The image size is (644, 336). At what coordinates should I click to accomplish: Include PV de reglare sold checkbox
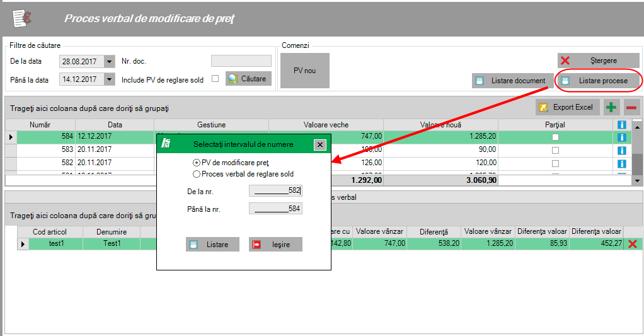tap(216, 78)
